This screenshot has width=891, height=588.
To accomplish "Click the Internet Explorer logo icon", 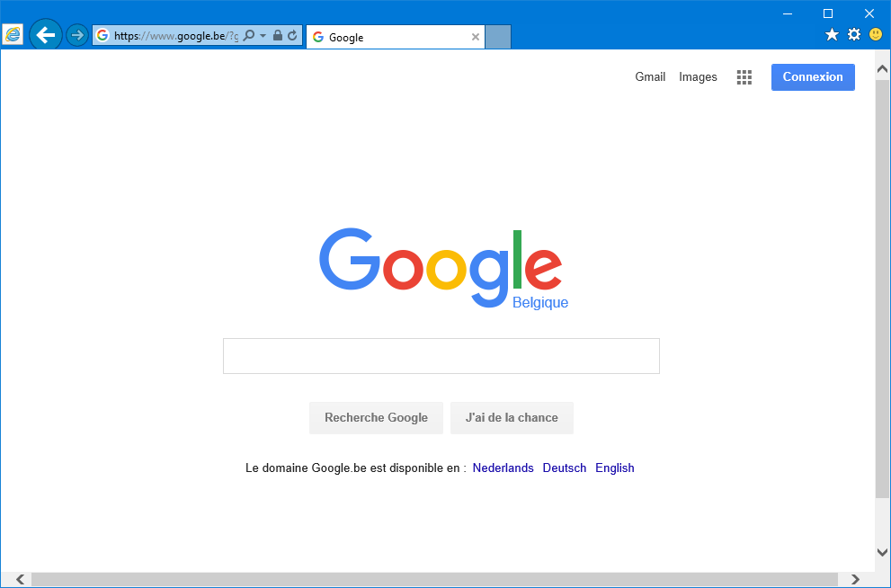I will [13, 35].
